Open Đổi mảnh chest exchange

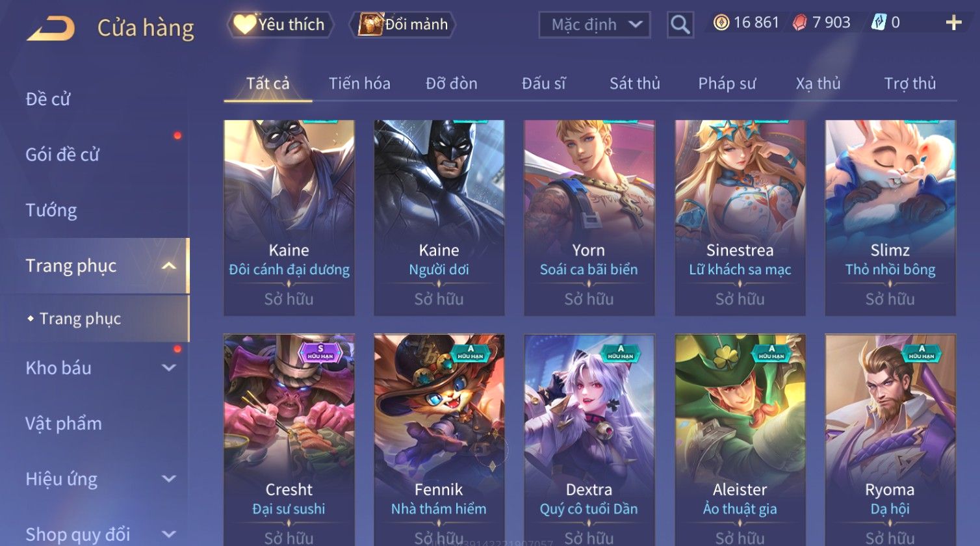point(403,25)
